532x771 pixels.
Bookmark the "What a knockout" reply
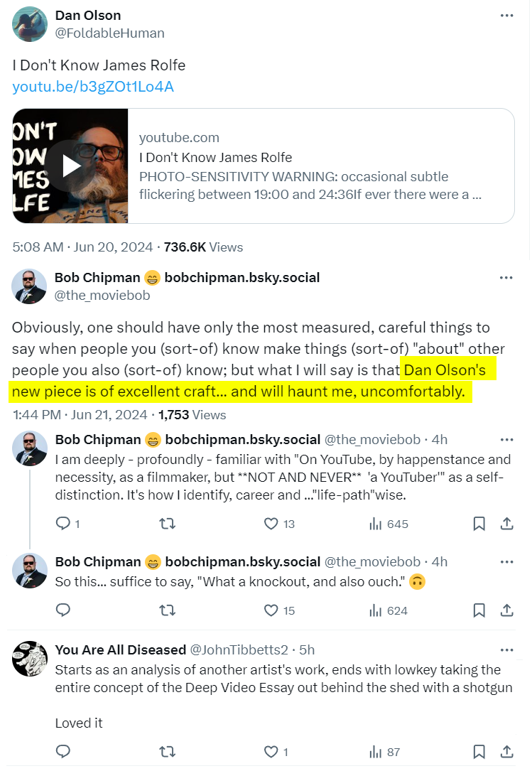coord(479,610)
